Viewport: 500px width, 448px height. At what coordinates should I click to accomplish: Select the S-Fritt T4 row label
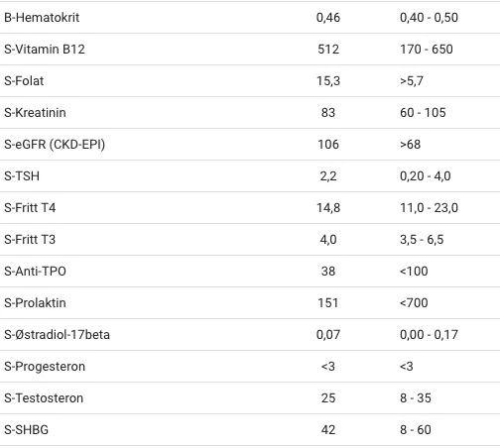point(30,208)
